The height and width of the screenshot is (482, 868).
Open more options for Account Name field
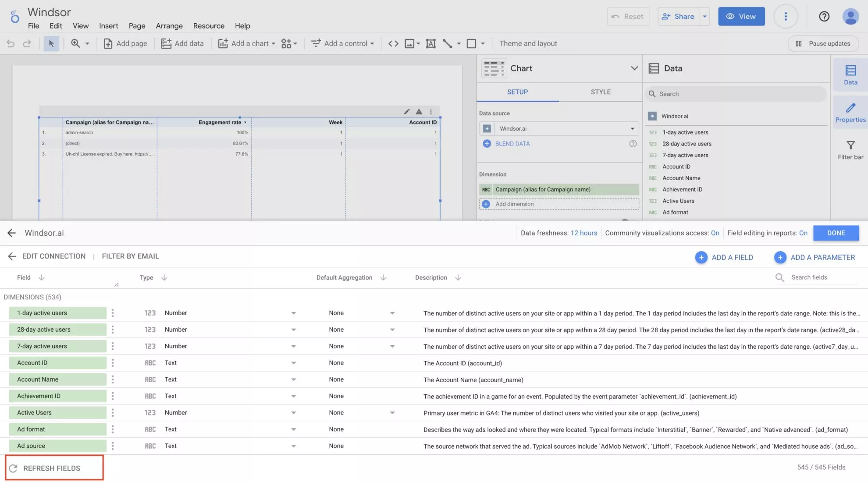pyautogui.click(x=113, y=379)
